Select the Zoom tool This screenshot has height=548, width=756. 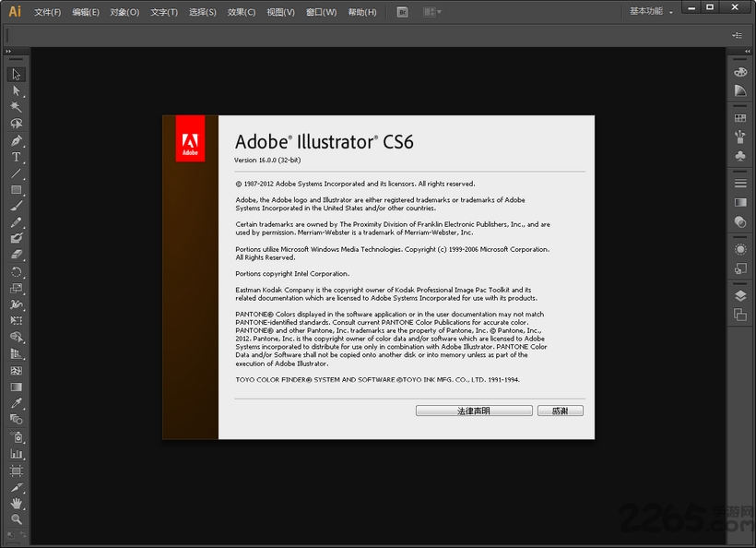pos(17,519)
